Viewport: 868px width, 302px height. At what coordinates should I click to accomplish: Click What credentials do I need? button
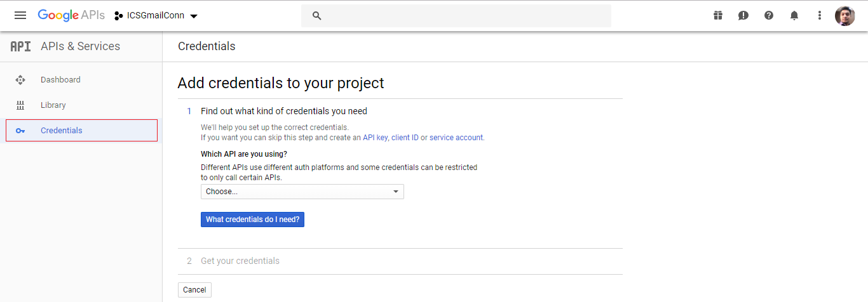(252, 220)
